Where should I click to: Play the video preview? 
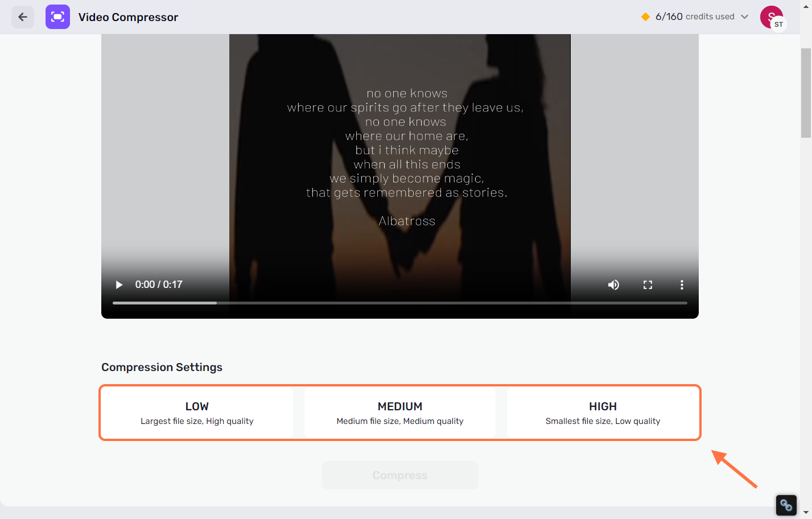[x=119, y=285]
